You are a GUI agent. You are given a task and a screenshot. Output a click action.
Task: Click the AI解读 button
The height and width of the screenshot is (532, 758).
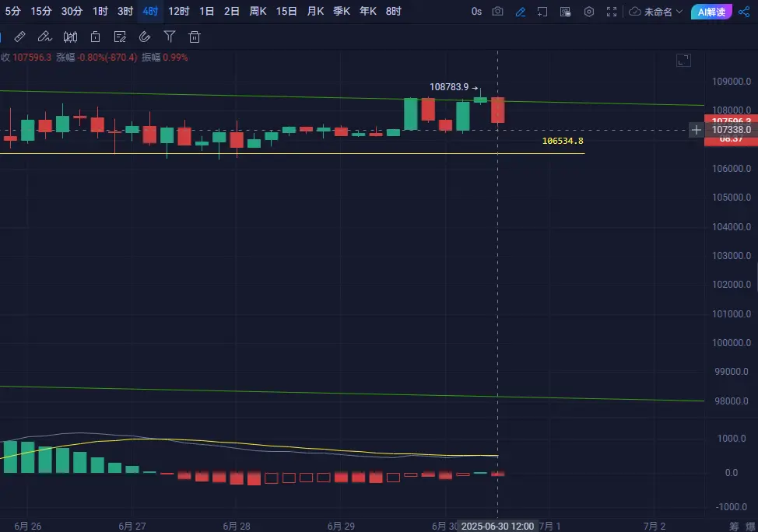(x=711, y=12)
